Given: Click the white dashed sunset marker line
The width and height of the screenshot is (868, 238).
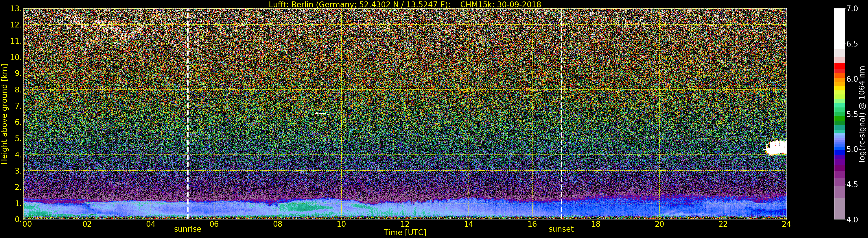Looking at the screenshot, I should coord(561,114).
